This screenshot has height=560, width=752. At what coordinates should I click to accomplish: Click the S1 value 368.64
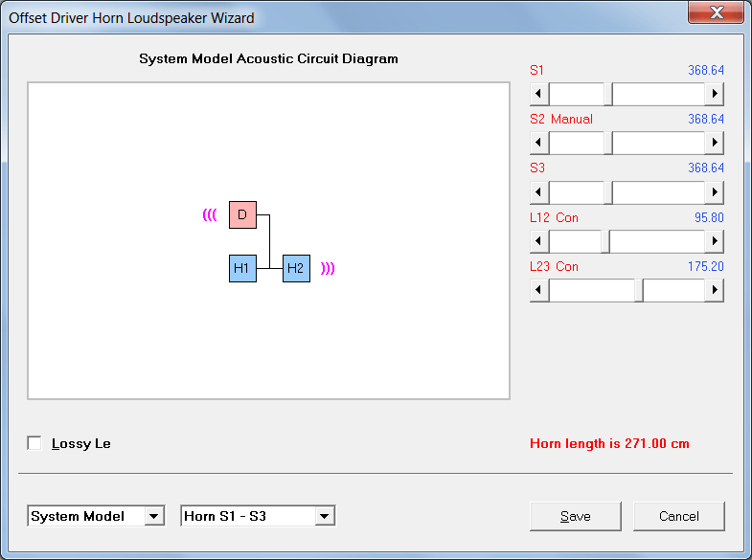click(706, 71)
